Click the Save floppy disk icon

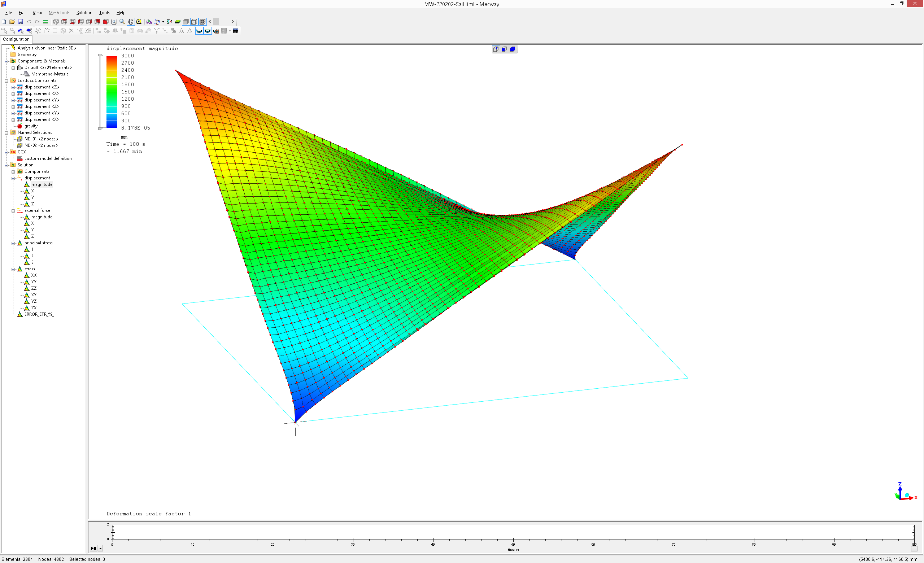[x=21, y=22]
